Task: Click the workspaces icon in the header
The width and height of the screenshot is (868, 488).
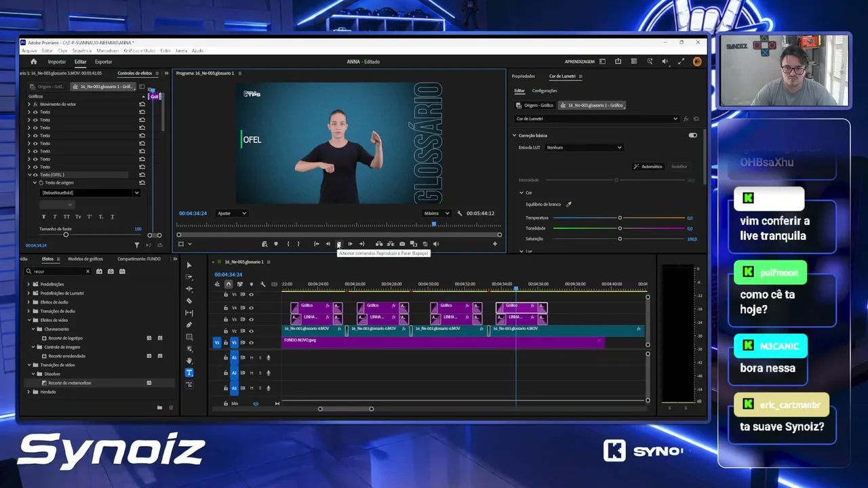Action: [x=602, y=62]
